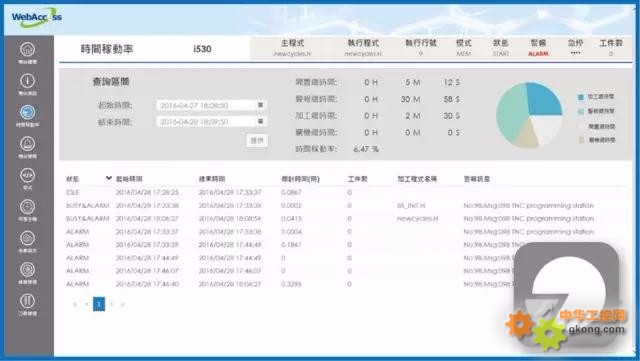
Task: Click the 主程式 header field
Action: (292, 48)
